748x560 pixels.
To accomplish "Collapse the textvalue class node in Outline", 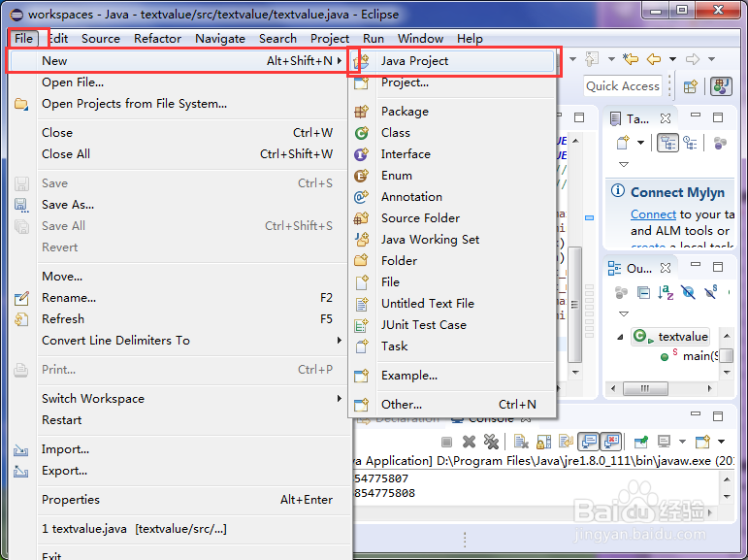I will point(620,337).
